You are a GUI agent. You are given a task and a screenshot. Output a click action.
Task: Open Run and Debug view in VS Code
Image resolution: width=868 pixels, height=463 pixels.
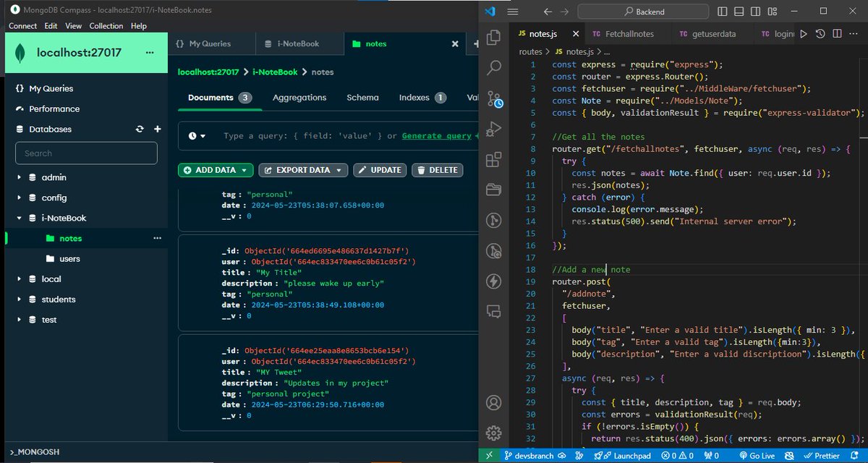[x=495, y=129]
